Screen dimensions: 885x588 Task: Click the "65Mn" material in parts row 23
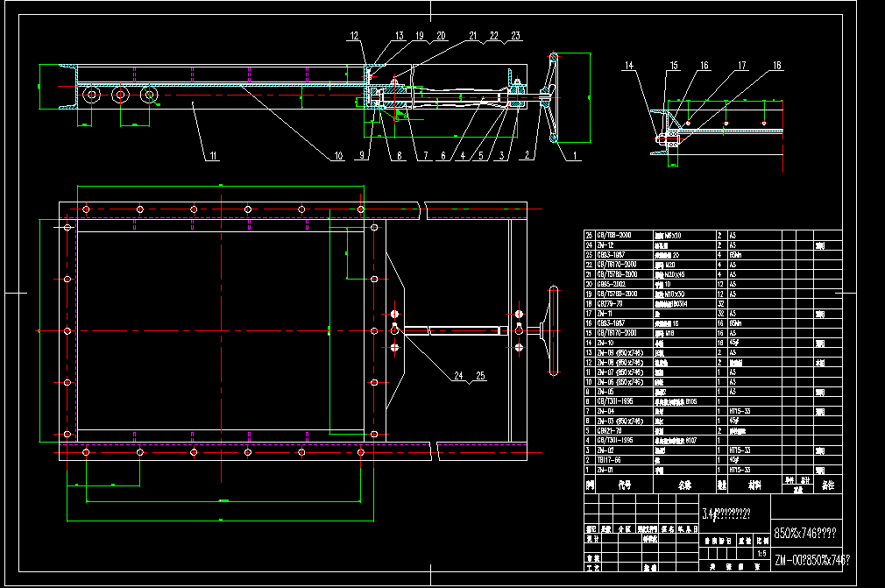tap(735, 255)
